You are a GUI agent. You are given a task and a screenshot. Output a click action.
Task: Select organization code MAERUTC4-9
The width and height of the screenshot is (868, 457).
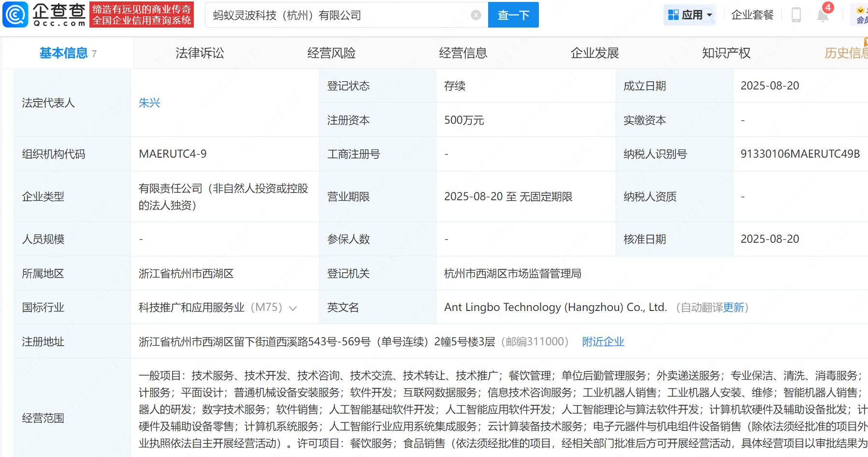[173, 154]
